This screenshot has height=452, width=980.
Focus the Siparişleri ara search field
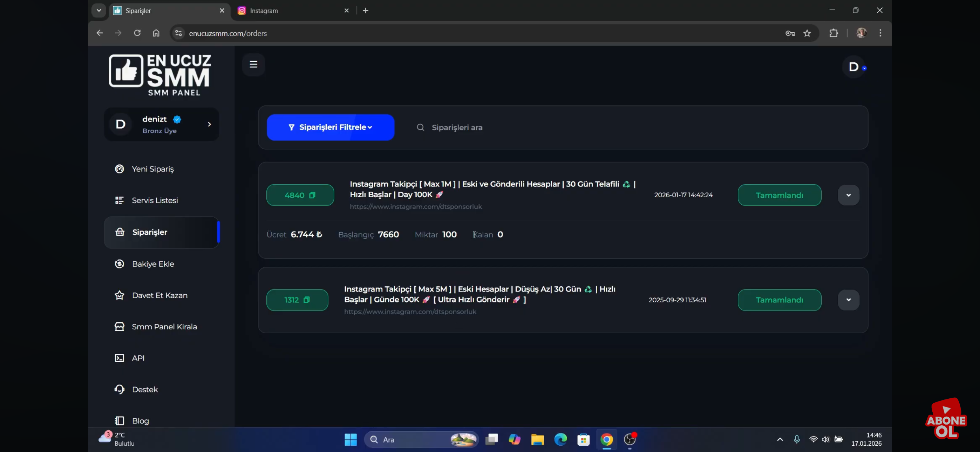click(x=635, y=128)
